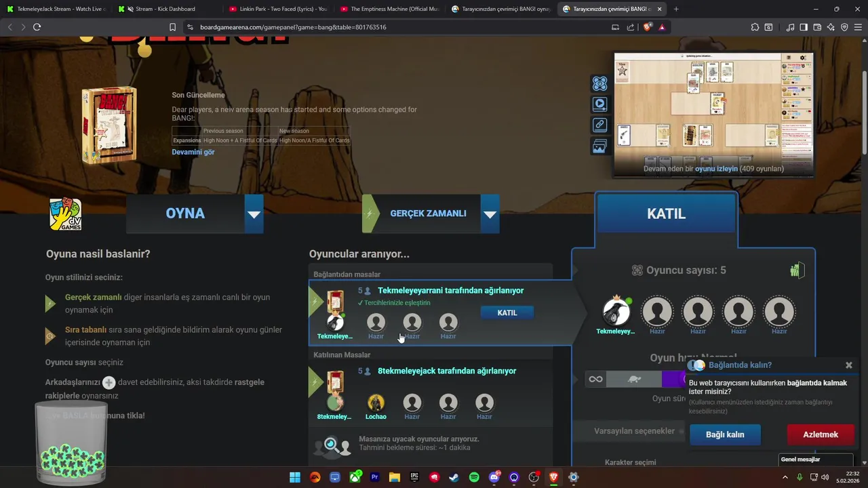Open a new browser tab

click(676, 9)
